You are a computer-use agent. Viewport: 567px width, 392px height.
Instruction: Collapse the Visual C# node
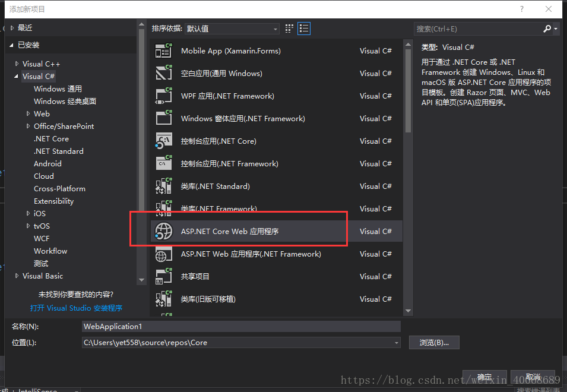click(x=16, y=76)
